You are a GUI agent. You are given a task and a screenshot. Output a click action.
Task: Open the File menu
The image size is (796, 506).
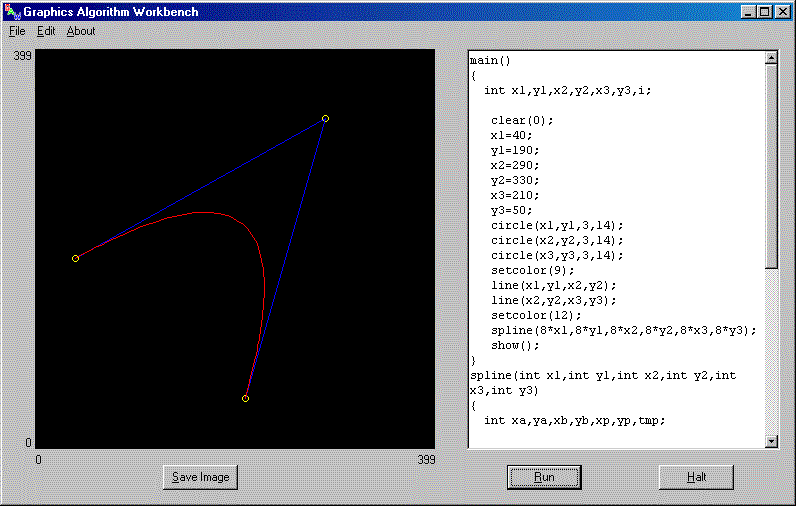click(17, 31)
